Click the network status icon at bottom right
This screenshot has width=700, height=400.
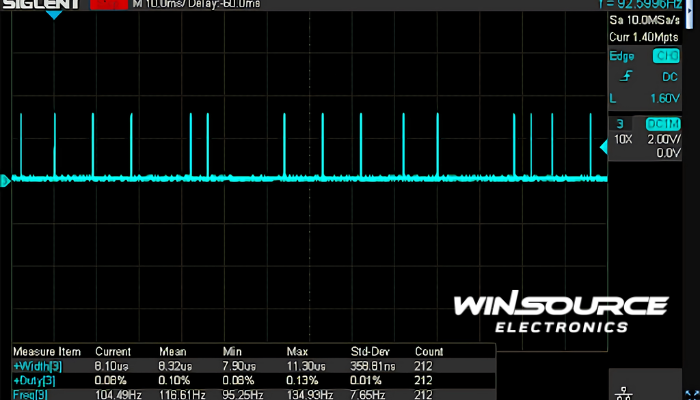[x=627, y=389]
